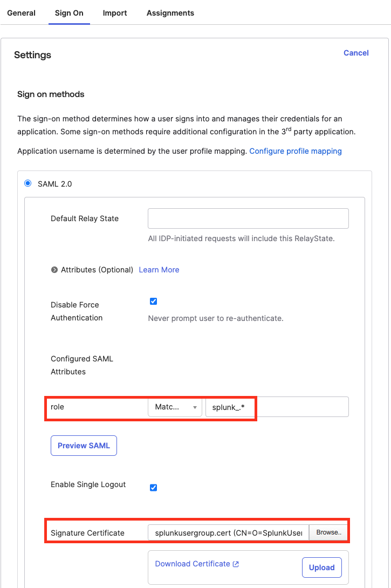Browse for a new signature certificate file

(x=328, y=532)
